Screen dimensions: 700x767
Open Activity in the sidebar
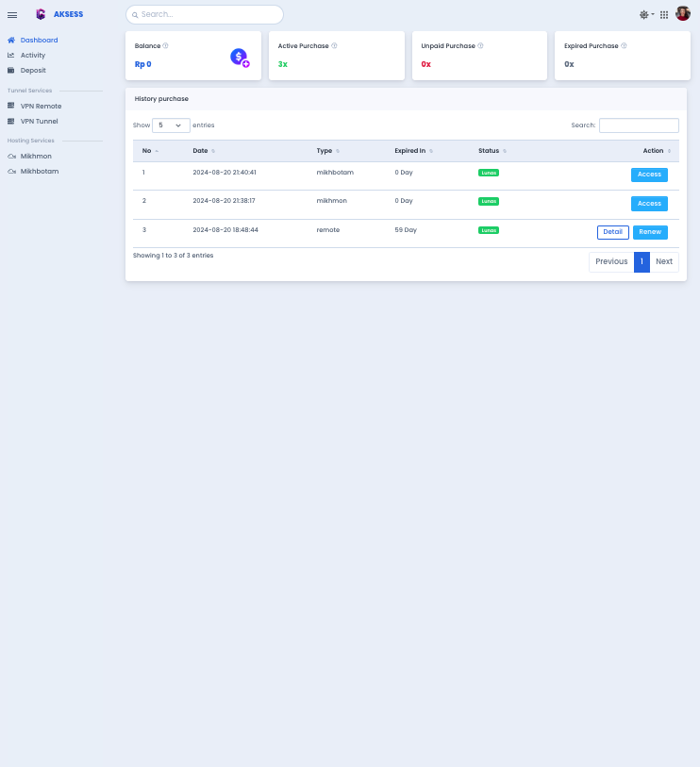tap(33, 56)
